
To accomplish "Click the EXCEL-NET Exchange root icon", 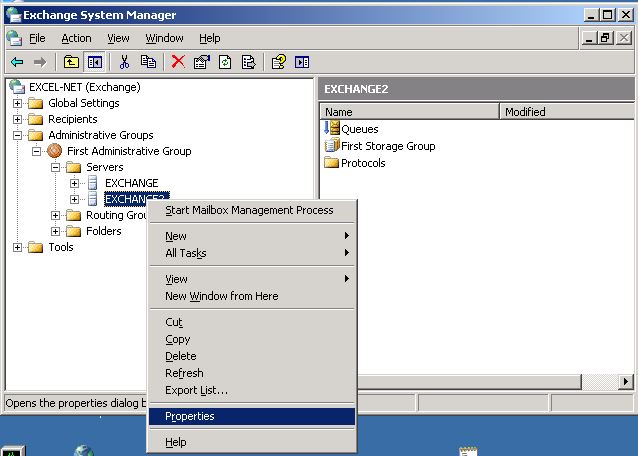I will [x=17, y=87].
